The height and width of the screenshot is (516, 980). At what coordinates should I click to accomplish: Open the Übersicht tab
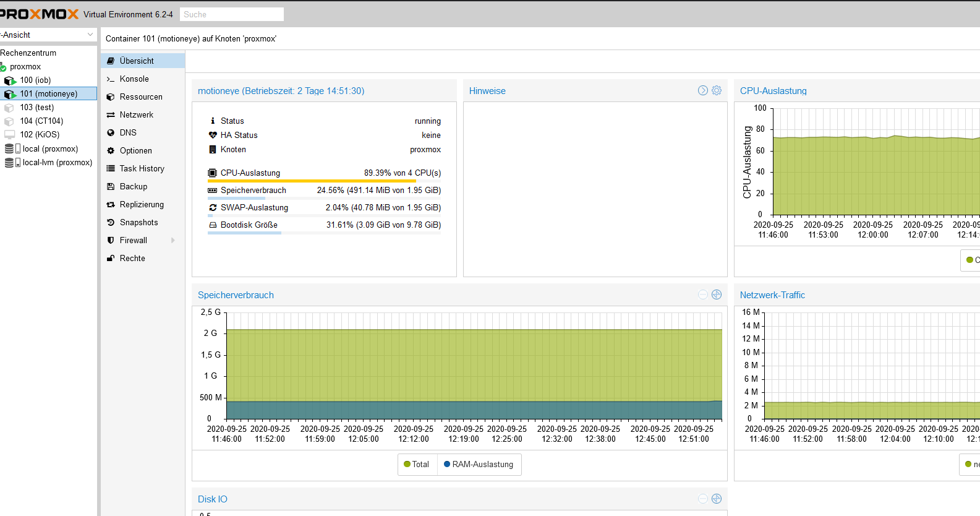143,61
